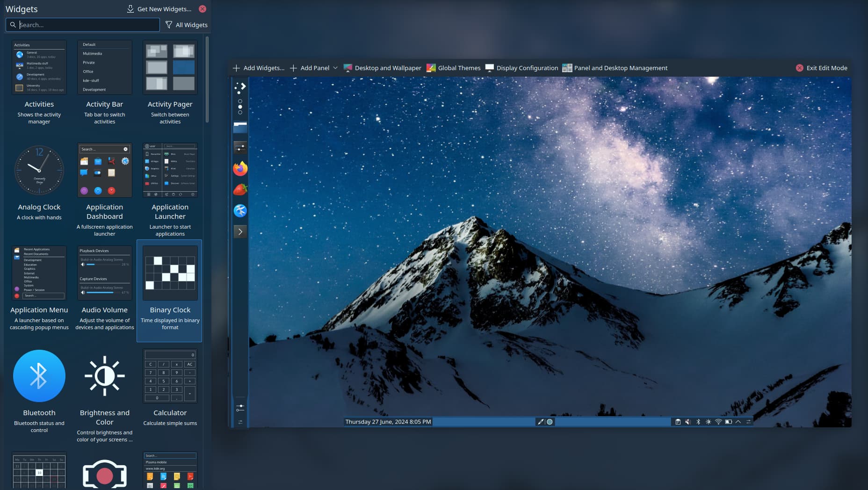Click the battery tray icon
868x490 pixels.
tap(728, 422)
